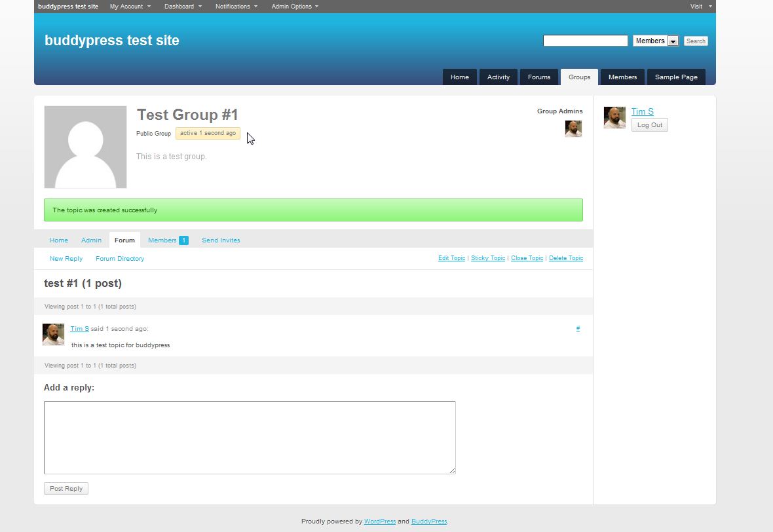Open the Notifications dropdown
This screenshot has height=532, width=773.
pos(236,7)
